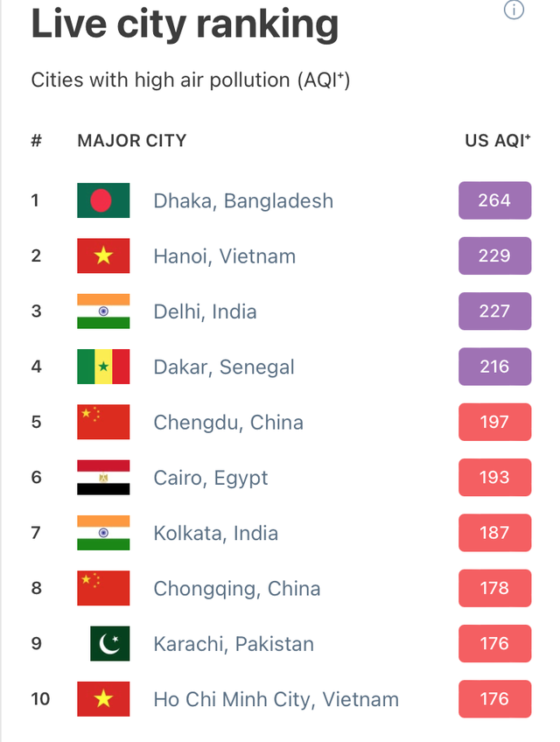Click the Senegal flag icon

point(103,367)
